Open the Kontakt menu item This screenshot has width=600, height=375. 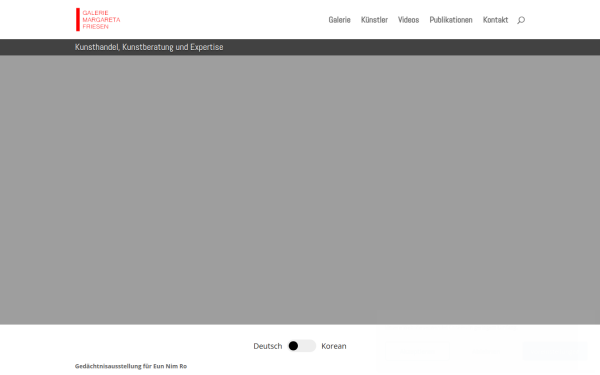click(x=495, y=20)
